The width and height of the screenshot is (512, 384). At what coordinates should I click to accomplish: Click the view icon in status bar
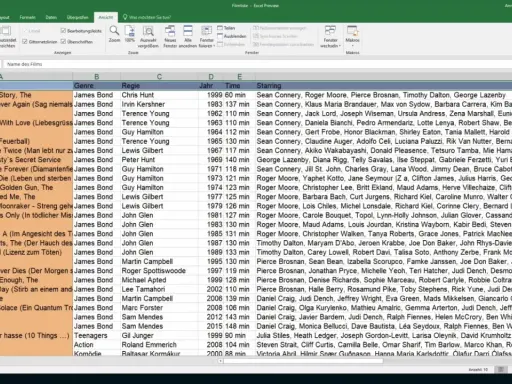(501, 369)
